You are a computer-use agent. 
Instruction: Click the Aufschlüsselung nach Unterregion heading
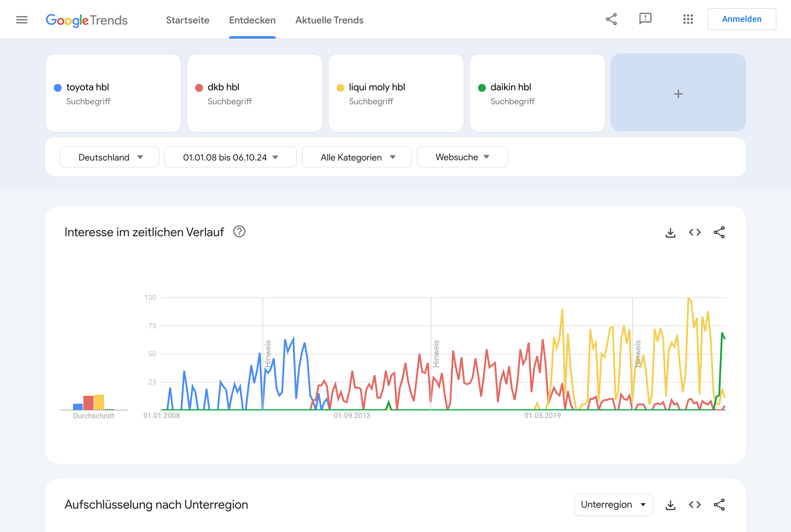(x=156, y=505)
